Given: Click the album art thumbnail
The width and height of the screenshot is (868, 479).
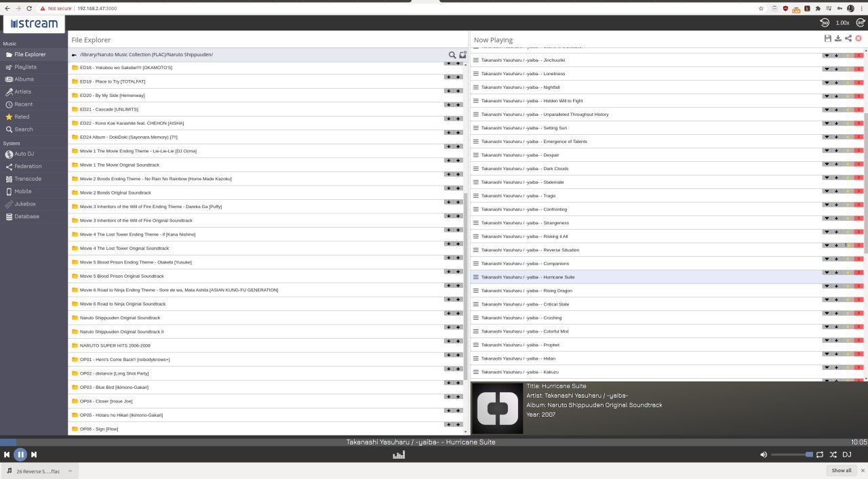Looking at the screenshot, I should pyautogui.click(x=497, y=409).
